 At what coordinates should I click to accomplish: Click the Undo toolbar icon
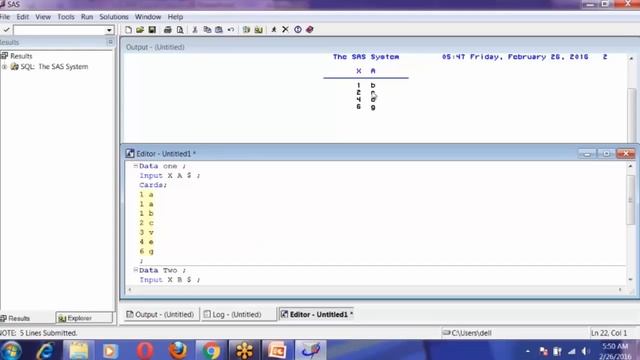(231, 30)
